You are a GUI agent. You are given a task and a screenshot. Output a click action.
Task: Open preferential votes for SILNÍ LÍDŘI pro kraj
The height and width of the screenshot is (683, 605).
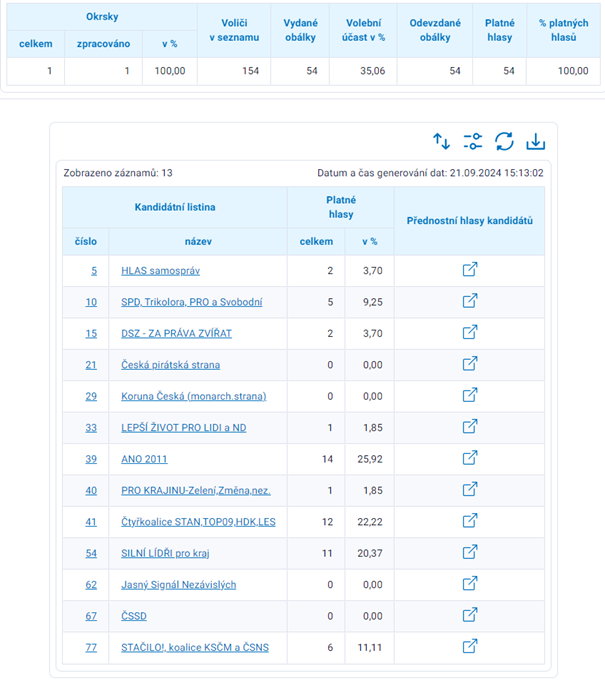(470, 552)
